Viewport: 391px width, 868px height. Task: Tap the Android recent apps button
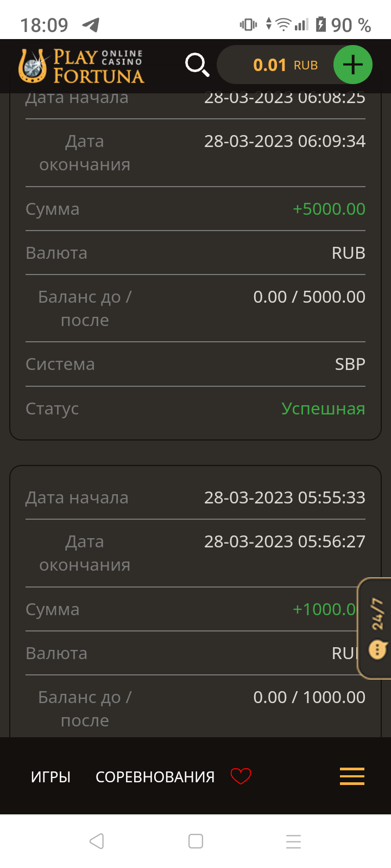point(293,841)
